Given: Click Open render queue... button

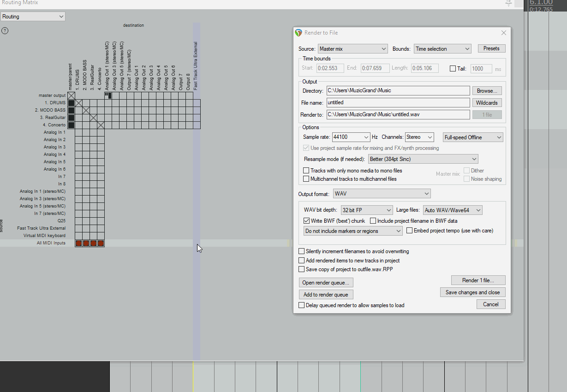Looking at the screenshot, I should pos(326,283).
